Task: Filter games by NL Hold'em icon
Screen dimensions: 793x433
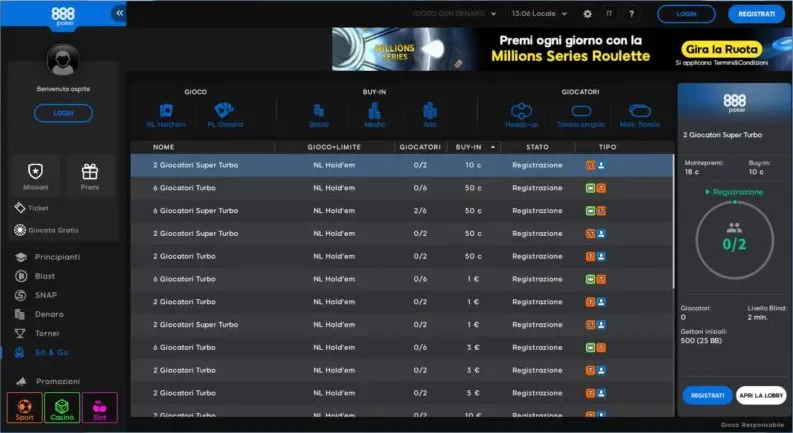Action: (x=166, y=110)
